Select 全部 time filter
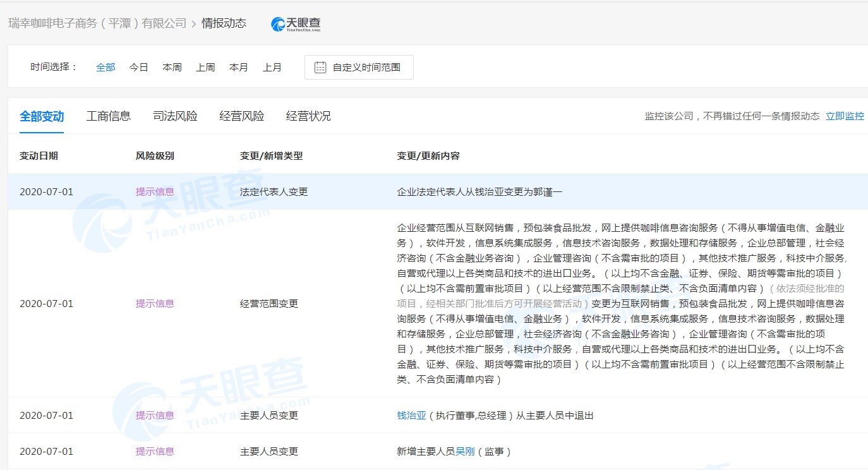 coord(105,67)
